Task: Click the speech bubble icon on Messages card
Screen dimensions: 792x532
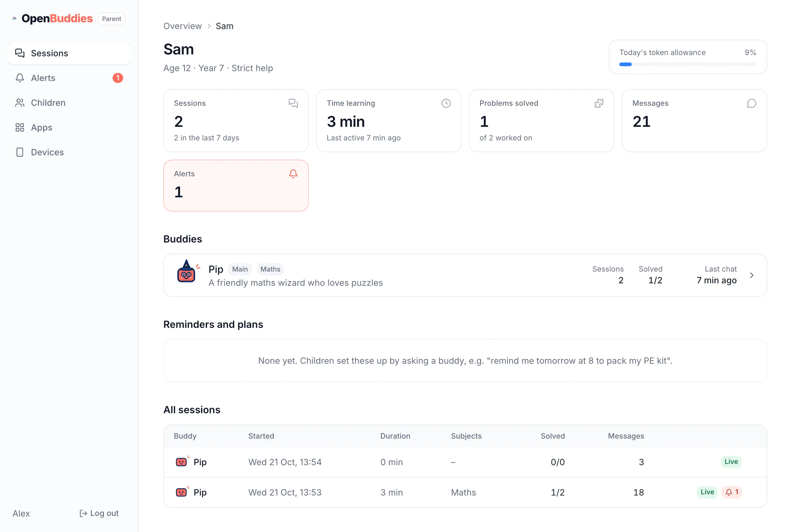Action: [x=751, y=103]
